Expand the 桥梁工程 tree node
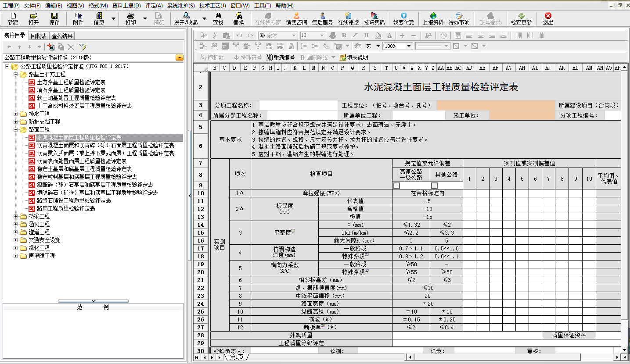The height and width of the screenshot is (364, 630). tap(15, 217)
